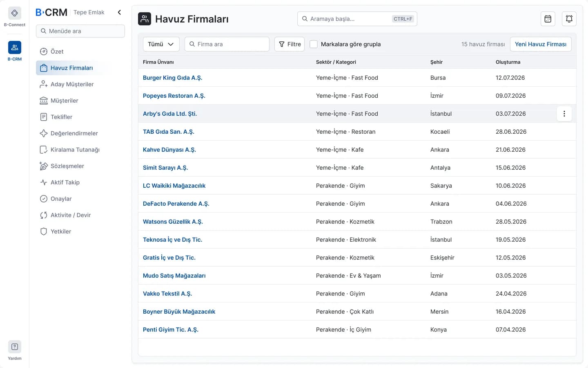Click the Menüde ara search box
Viewport: 588px width, 368px height.
(80, 31)
